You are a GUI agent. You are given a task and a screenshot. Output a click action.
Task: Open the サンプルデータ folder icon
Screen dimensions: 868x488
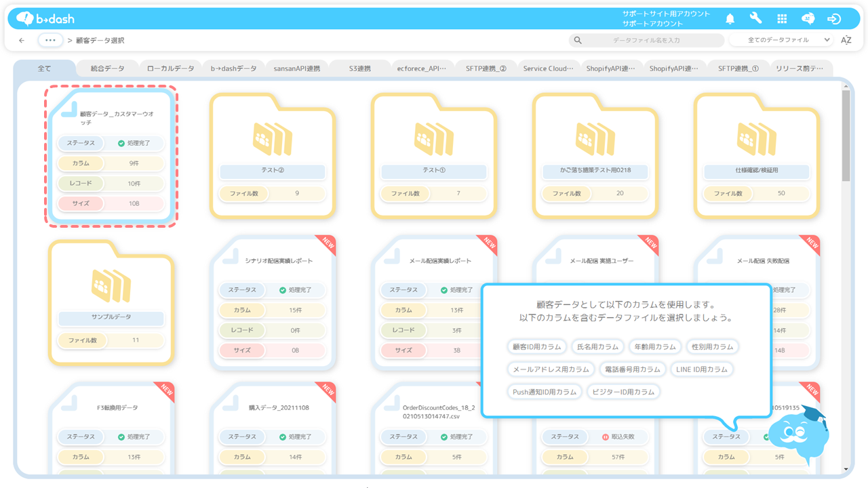(x=111, y=285)
